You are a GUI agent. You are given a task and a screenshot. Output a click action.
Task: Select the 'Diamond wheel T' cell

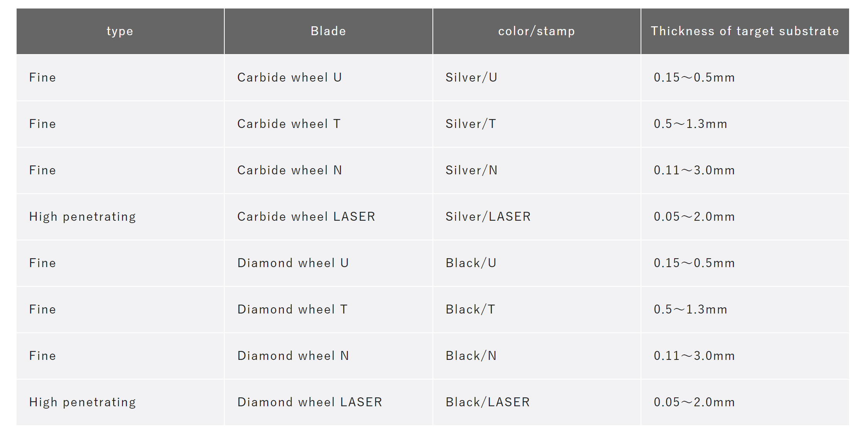[328, 310]
